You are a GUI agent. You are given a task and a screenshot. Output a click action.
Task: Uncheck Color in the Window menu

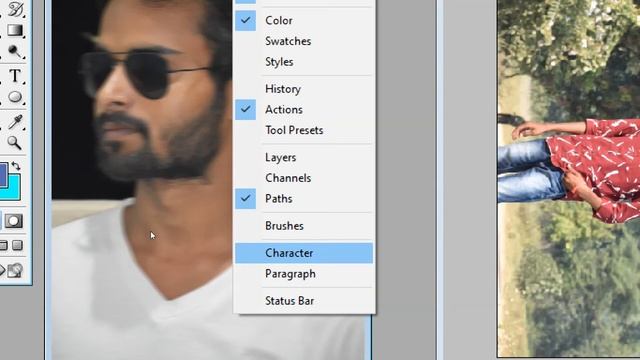tap(304, 20)
